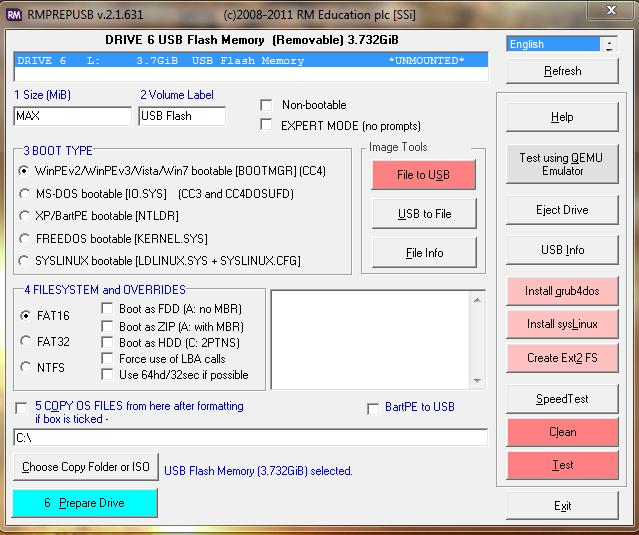Toggle Force use of LBA calls
This screenshot has height=535, width=639.
pos(108,359)
